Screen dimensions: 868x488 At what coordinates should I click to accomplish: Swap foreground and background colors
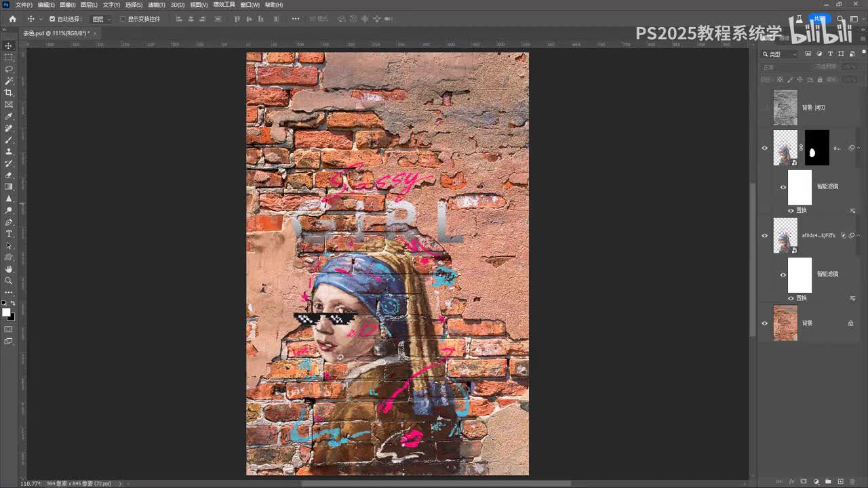coord(12,303)
